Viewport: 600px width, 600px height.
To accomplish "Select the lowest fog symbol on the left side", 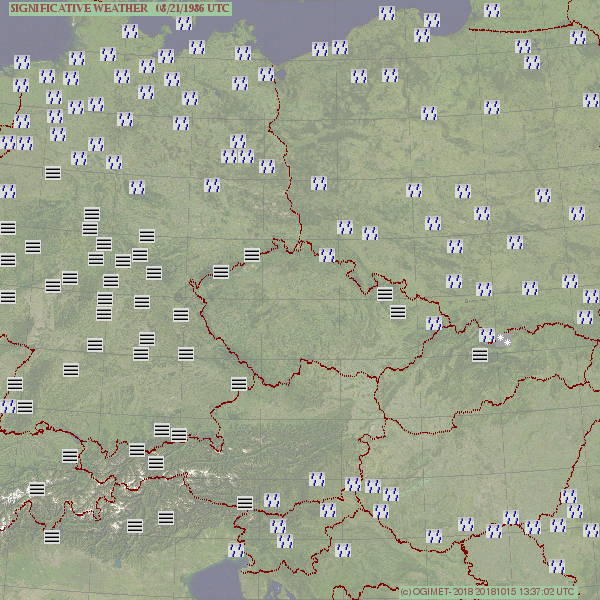I will pos(52,536).
